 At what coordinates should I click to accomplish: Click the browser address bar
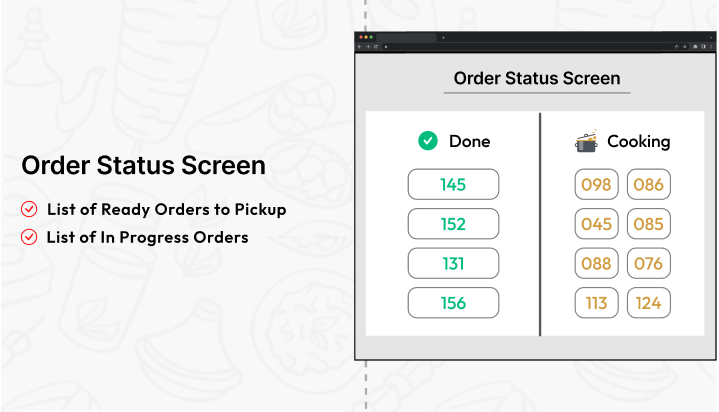coord(527,46)
